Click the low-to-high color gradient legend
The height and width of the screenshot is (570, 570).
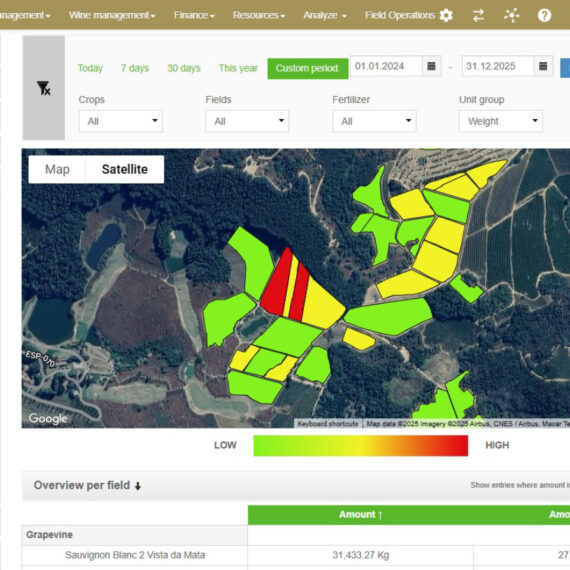[x=361, y=446]
